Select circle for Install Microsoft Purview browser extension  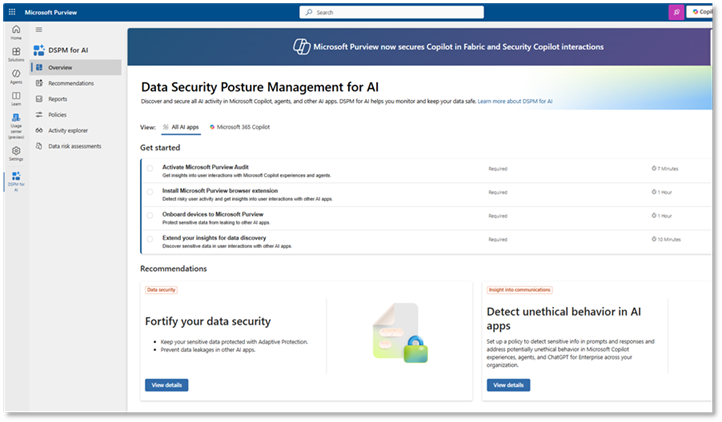(x=150, y=192)
